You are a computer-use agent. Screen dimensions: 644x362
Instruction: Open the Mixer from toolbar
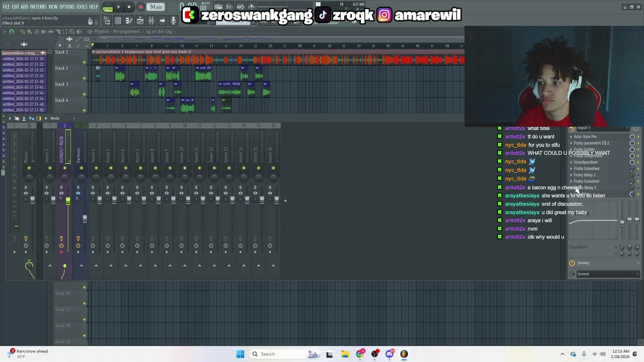151,21
